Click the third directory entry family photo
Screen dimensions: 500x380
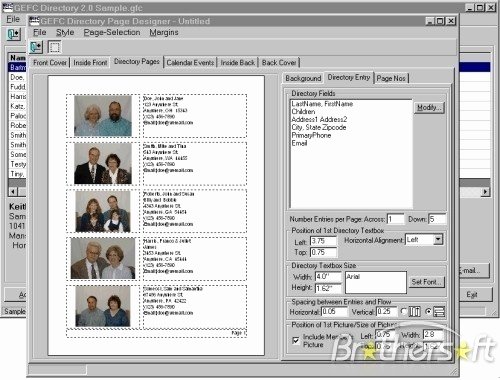103,211
